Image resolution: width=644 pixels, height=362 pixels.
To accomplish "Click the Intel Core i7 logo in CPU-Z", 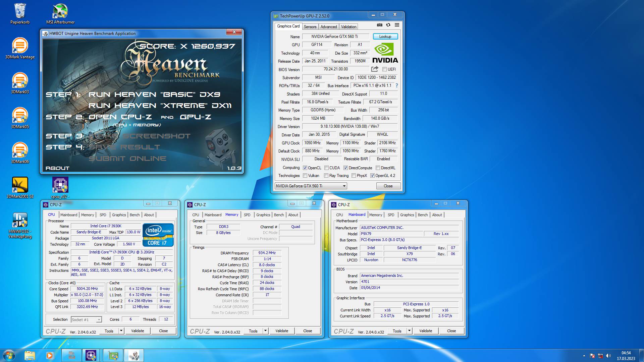I will 158,235.
